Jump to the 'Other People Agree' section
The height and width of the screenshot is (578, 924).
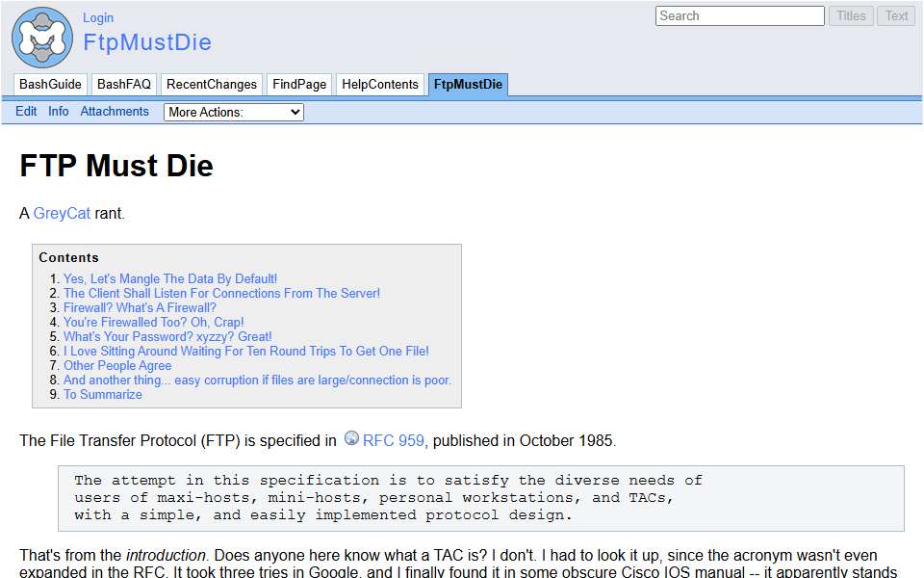[117, 366]
